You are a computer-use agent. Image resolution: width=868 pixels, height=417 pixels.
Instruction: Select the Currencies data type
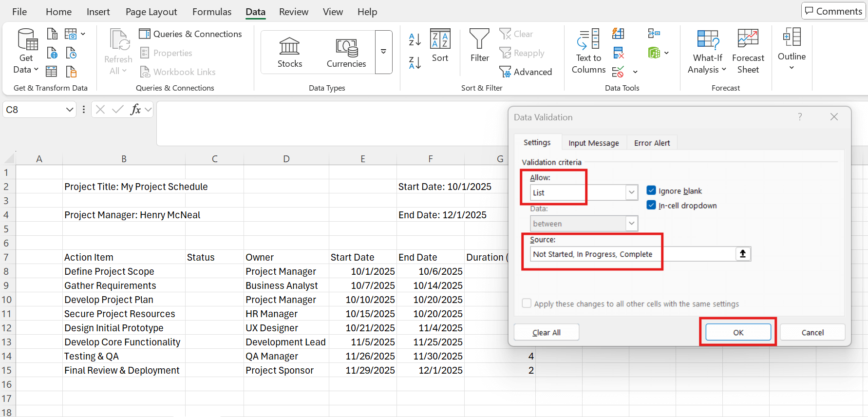tap(346, 53)
